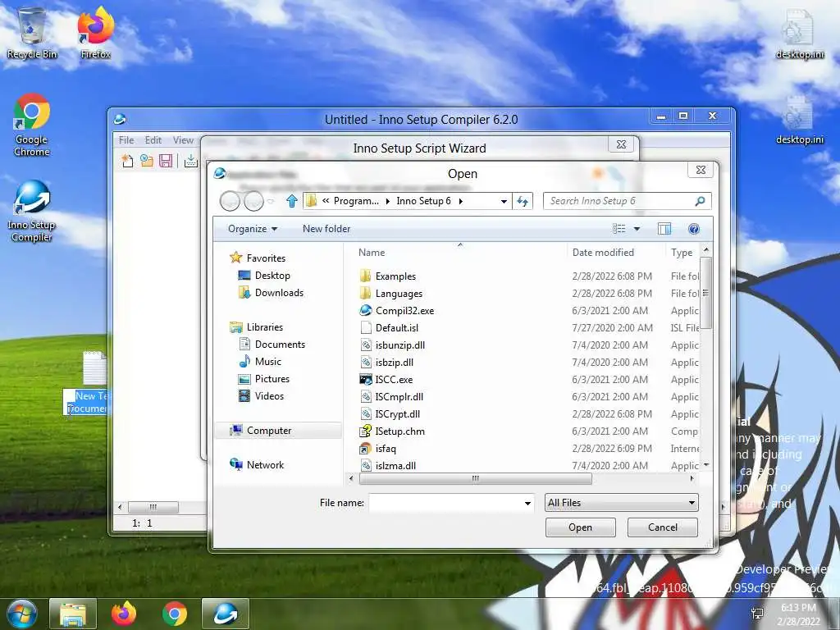This screenshot has width=840, height=630.
Task: Open the All Files type dropdown
Action: [x=622, y=503]
